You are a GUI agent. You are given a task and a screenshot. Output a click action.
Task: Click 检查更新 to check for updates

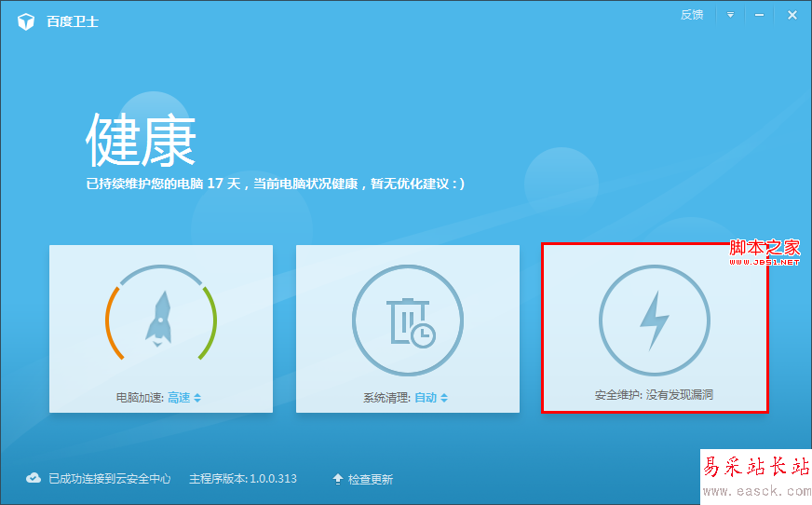click(x=371, y=479)
